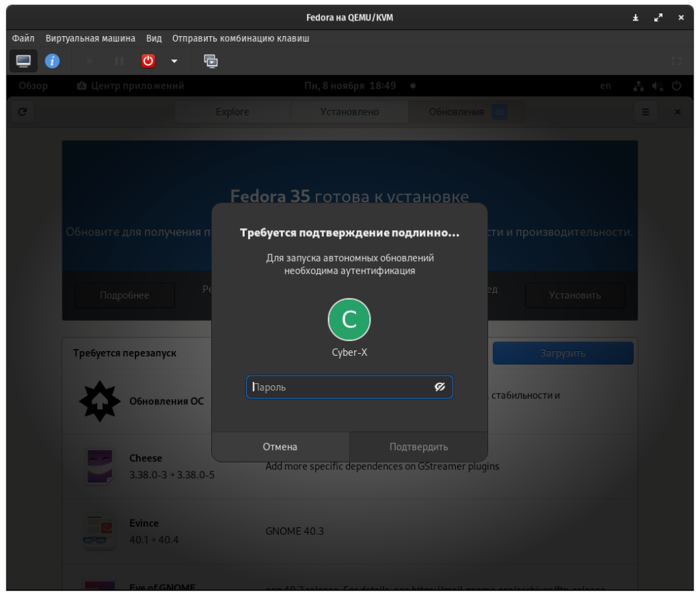Viewport: 700px width, 597px height.
Task: Open the Файл menu
Action: click(23, 38)
